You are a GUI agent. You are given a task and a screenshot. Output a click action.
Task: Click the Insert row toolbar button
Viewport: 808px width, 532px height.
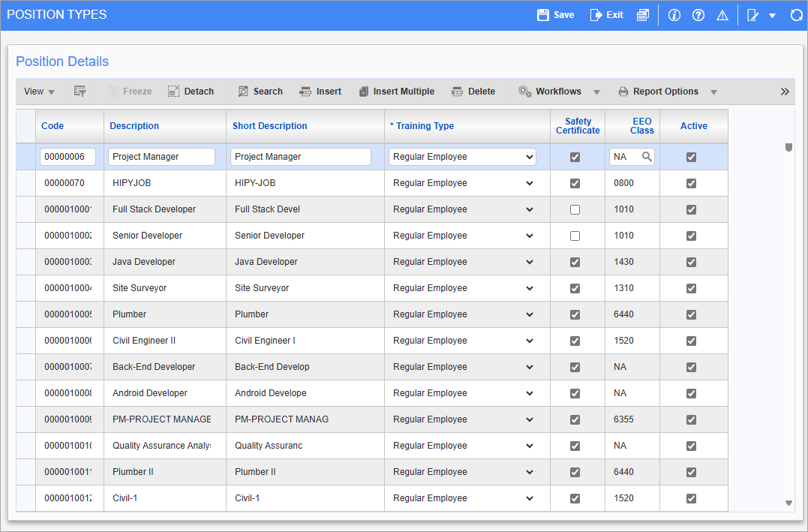[x=320, y=92]
